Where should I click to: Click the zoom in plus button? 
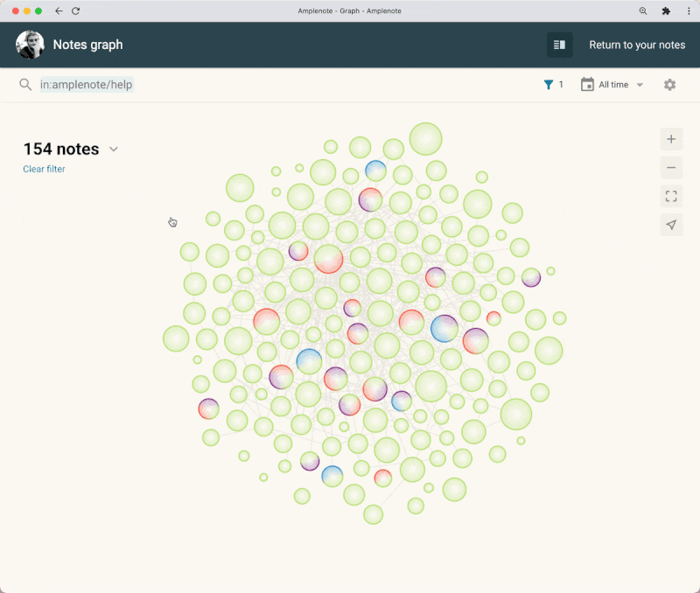click(x=671, y=139)
